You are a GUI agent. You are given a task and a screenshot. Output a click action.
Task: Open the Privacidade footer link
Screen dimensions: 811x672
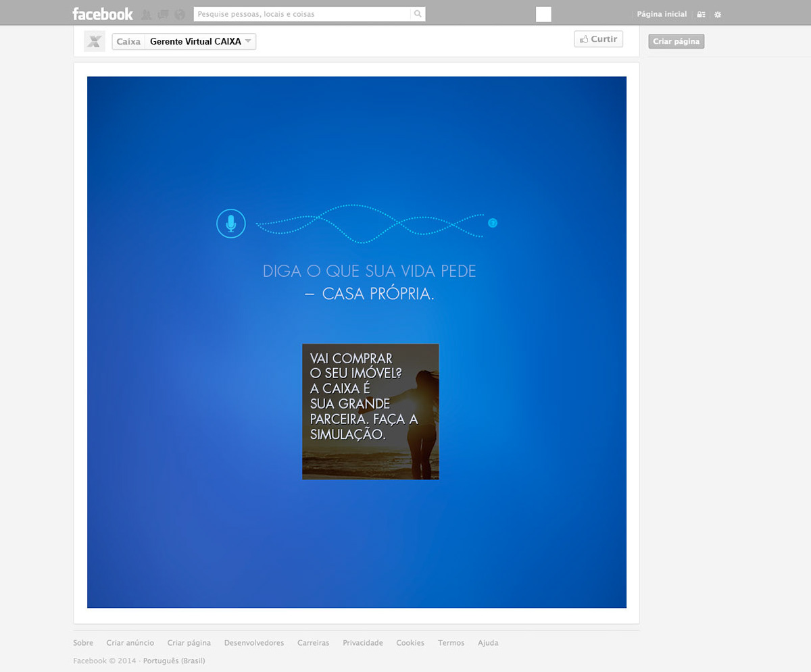pos(363,643)
